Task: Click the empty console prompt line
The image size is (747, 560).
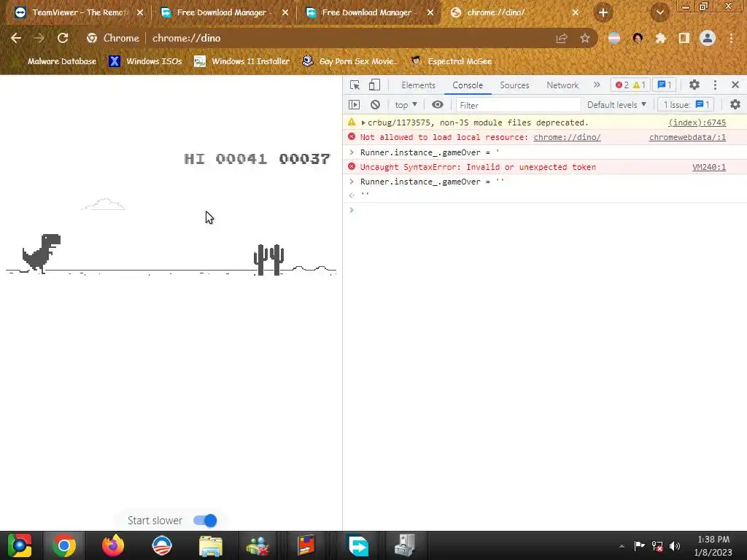Action: [544, 210]
